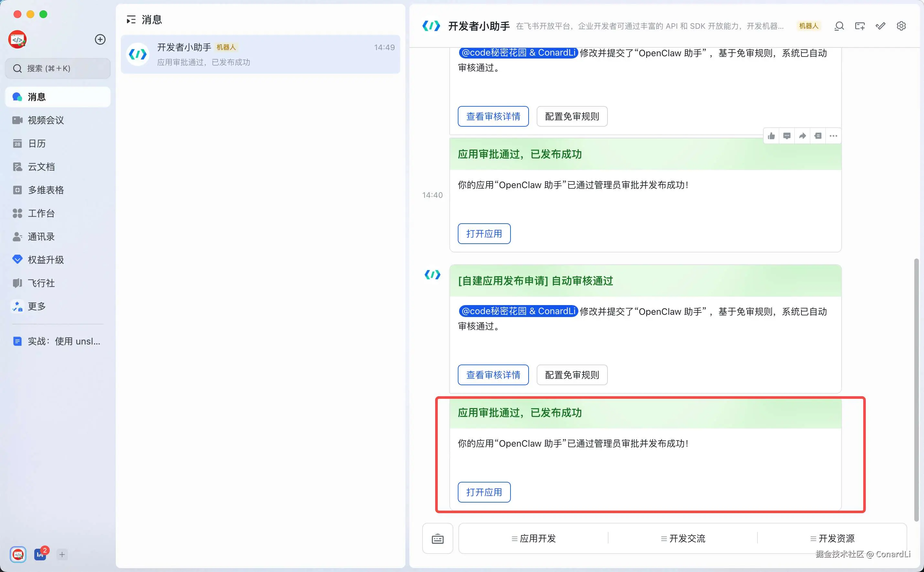Viewport: 924px width, 572px height.
Task: Expand the 开发交流 bottom menu
Action: (683, 538)
